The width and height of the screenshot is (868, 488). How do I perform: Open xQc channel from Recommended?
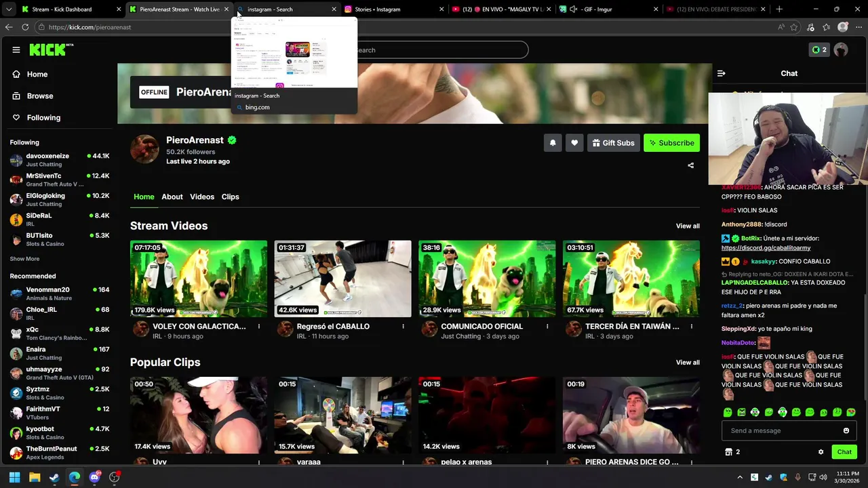point(60,333)
